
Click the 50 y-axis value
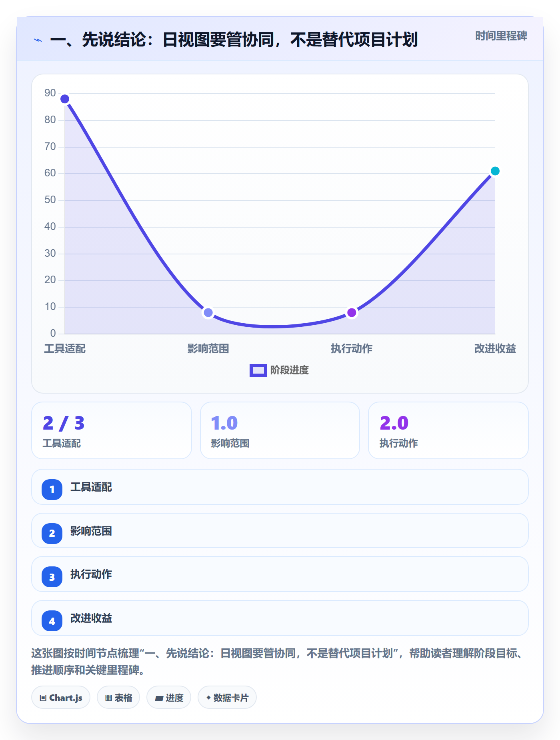[x=50, y=200]
